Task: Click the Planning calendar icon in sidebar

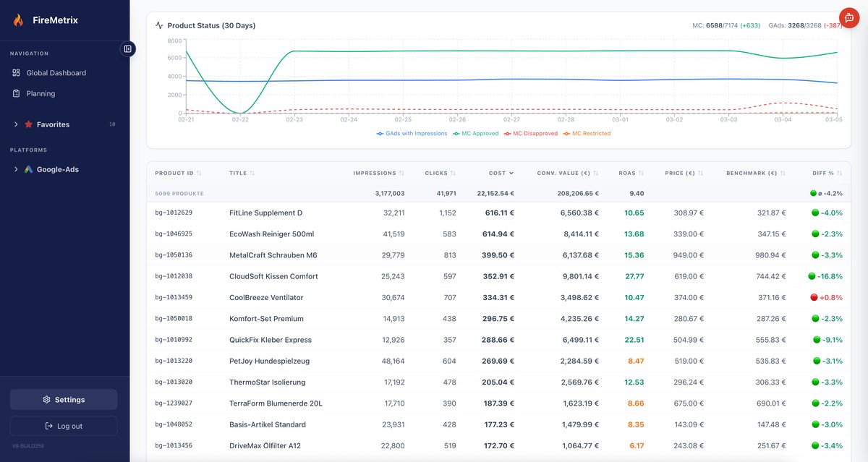Action: point(15,93)
